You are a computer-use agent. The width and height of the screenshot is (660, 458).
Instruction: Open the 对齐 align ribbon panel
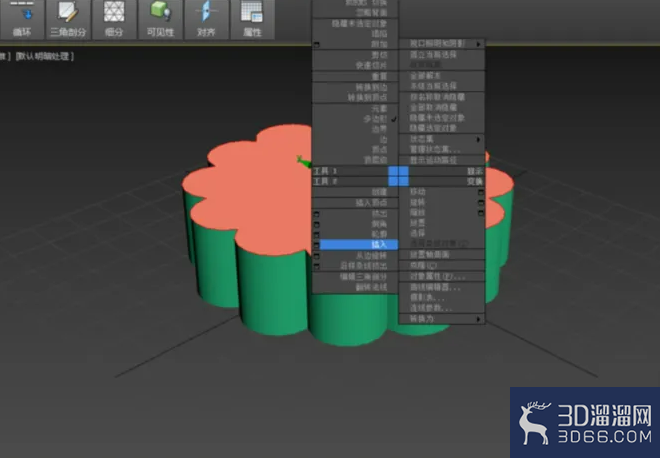(206, 19)
